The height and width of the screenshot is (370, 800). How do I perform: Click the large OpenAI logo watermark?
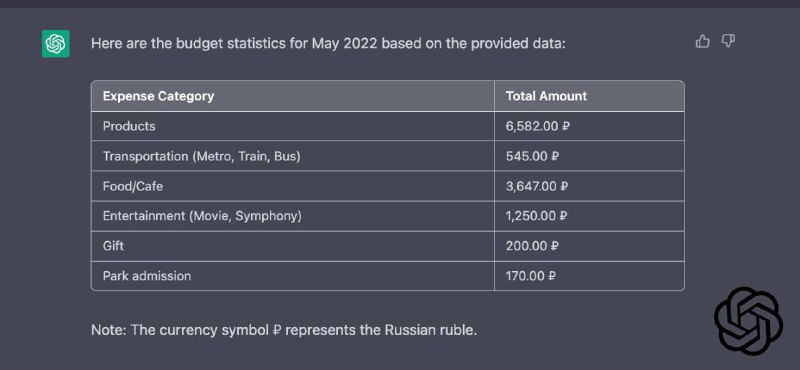(x=748, y=321)
